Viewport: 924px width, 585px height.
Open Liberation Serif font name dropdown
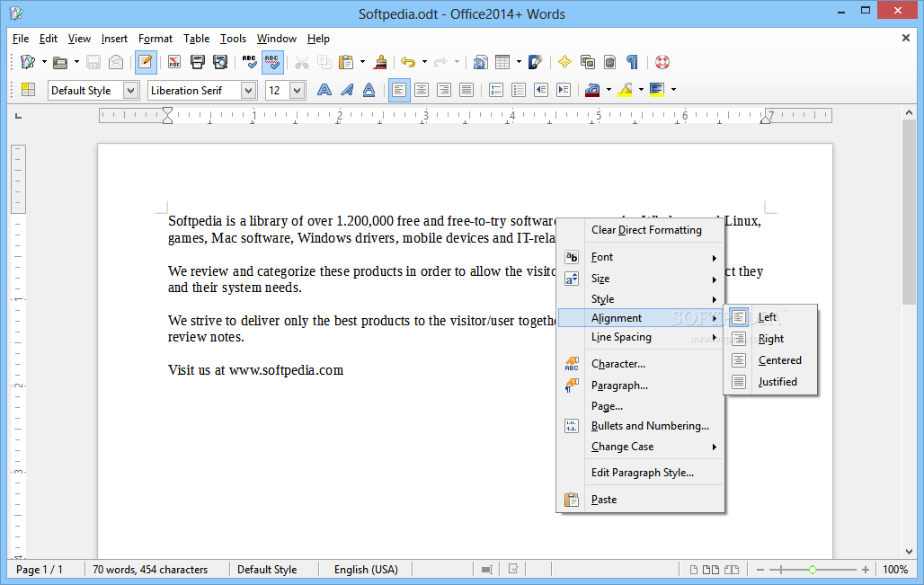coord(248,90)
